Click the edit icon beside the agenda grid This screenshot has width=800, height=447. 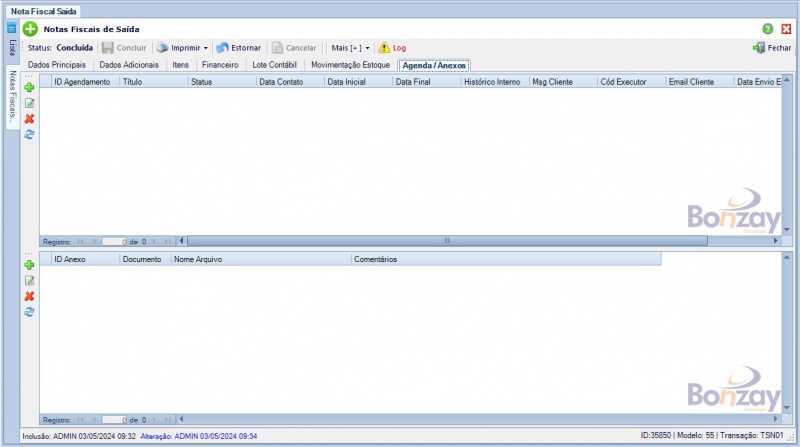point(29,103)
